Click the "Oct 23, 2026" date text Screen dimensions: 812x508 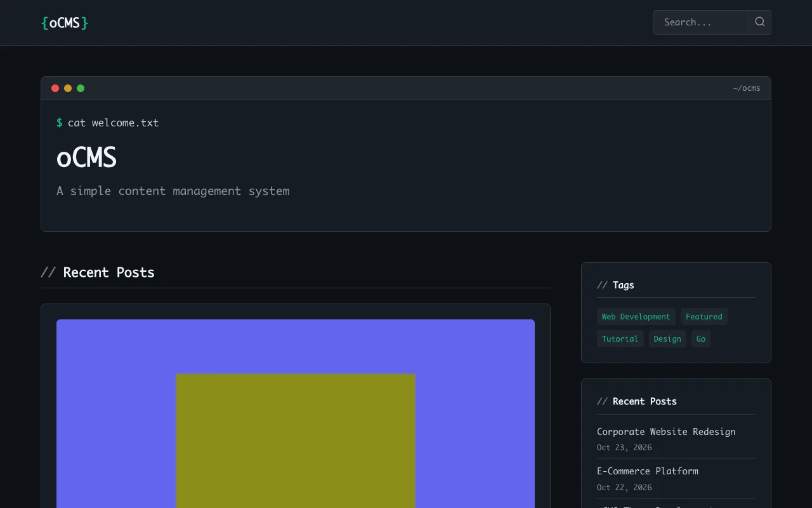coord(624,448)
